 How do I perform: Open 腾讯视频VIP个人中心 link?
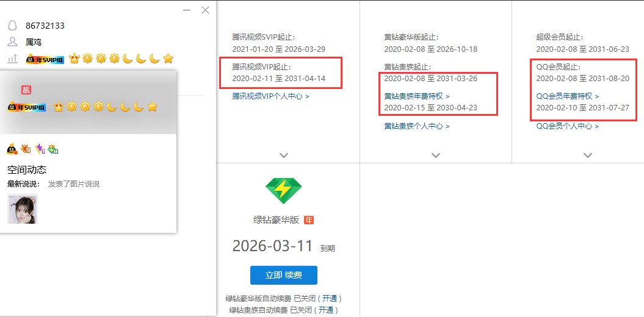[x=270, y=96]
